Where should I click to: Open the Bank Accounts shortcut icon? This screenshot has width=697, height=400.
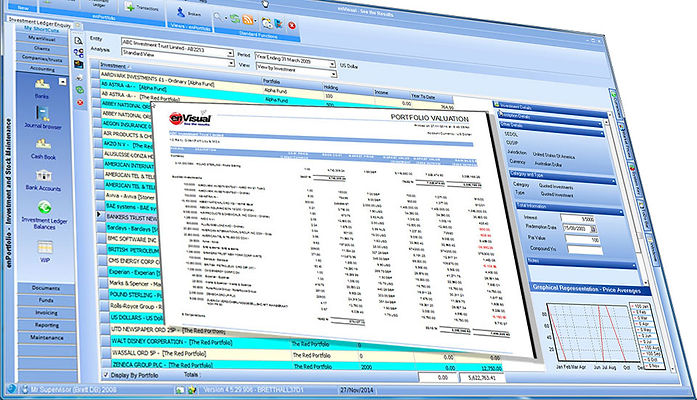pyautogui.click(x=44, y=175)
